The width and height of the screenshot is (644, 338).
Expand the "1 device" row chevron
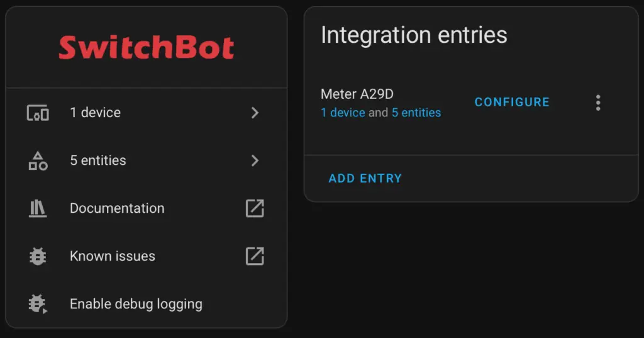tap(255, 113)
